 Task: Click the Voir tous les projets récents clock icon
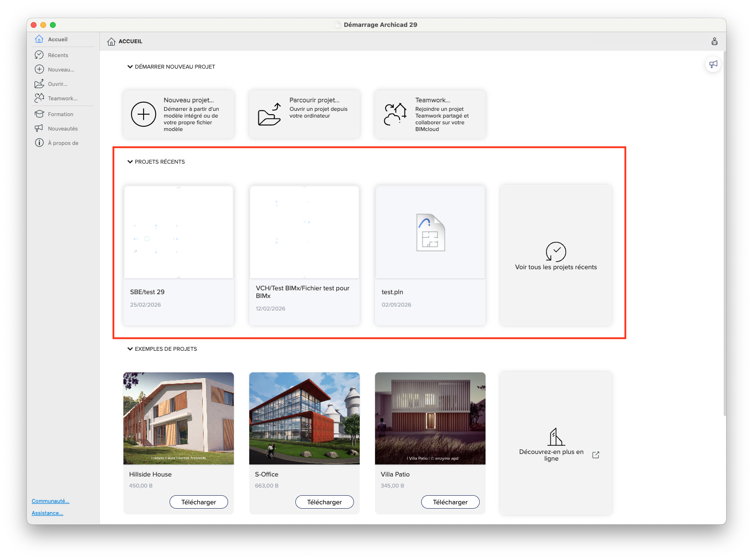click(x=556, y=251)
